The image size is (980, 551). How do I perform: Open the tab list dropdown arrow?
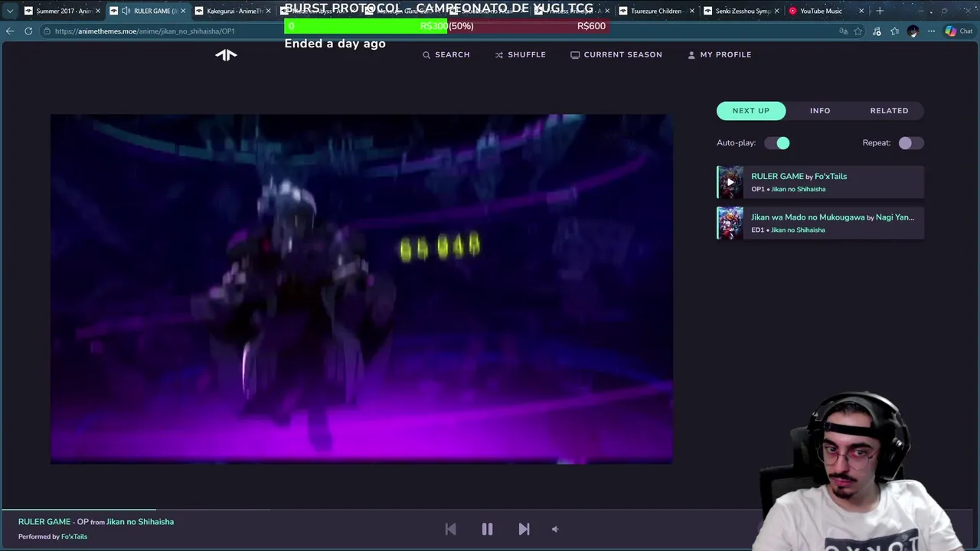tap(9, 11)
